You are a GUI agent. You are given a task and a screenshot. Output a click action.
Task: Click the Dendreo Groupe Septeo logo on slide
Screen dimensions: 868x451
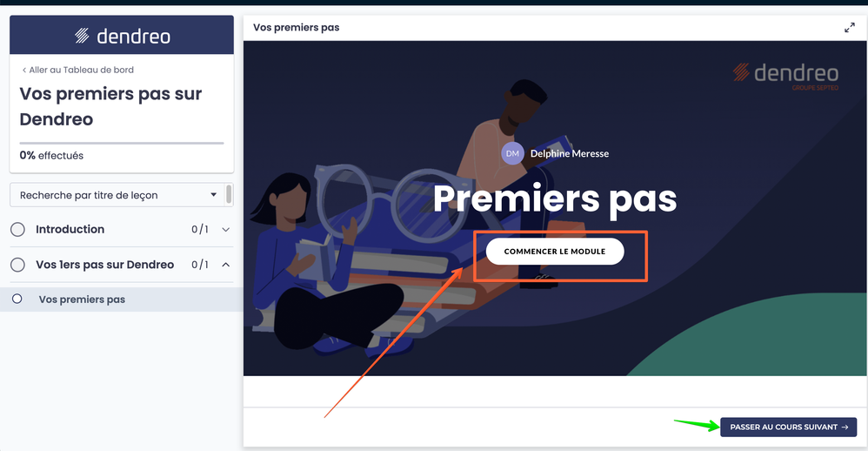pos(785,77)
